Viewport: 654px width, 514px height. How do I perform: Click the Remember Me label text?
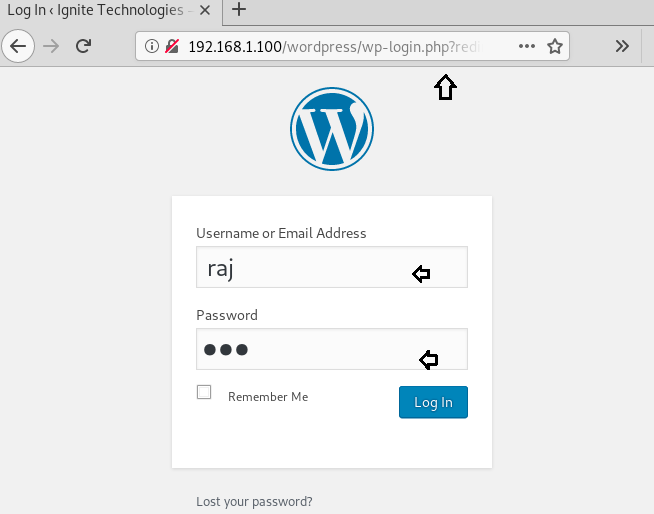pyautogui.click(x=268, y=397)
